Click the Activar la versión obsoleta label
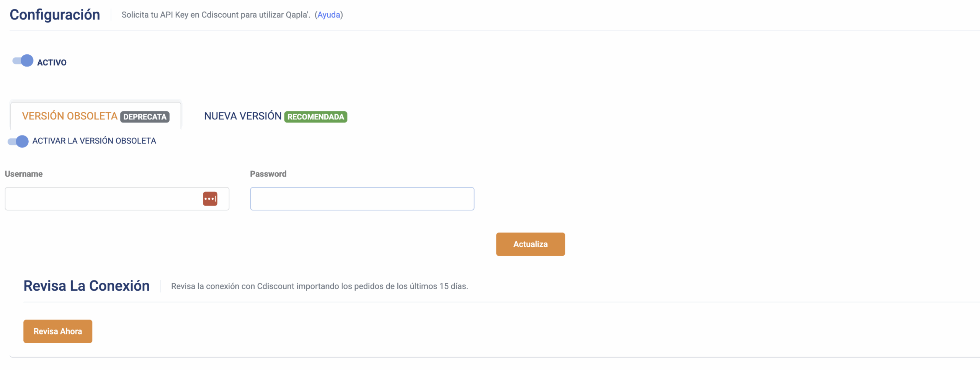The width and height of the screenshot is (980, 370). pyautogui.click(x=94, y=141)
